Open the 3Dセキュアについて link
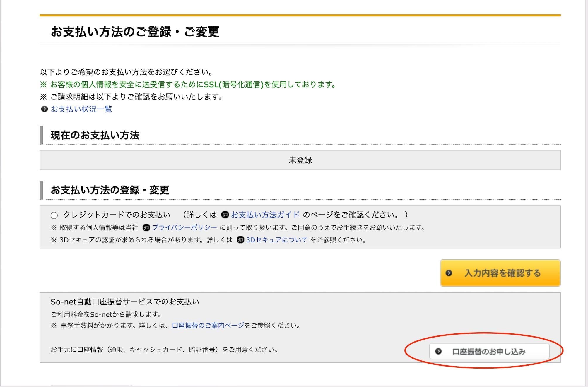 tap(276, 240)
